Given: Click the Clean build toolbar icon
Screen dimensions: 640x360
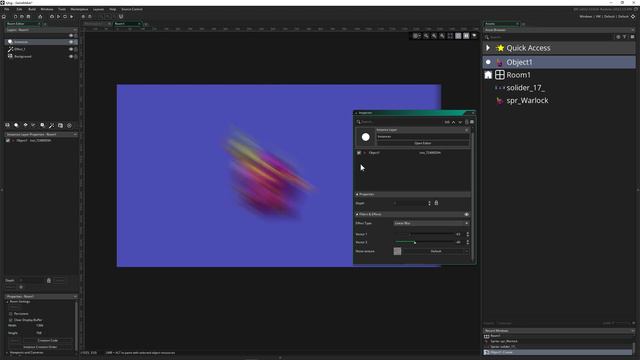Looking at the screenshot, I should click(71, 17).
